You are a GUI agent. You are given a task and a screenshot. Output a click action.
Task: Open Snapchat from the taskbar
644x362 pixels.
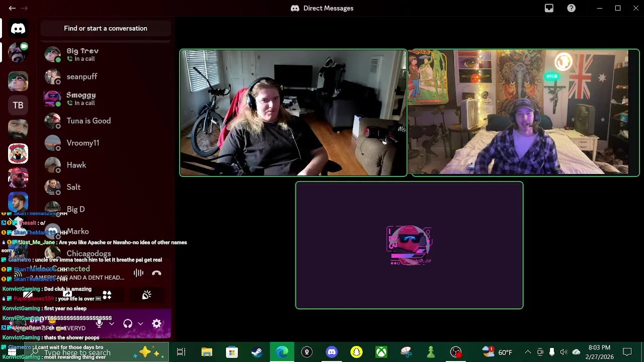(356, 352)
